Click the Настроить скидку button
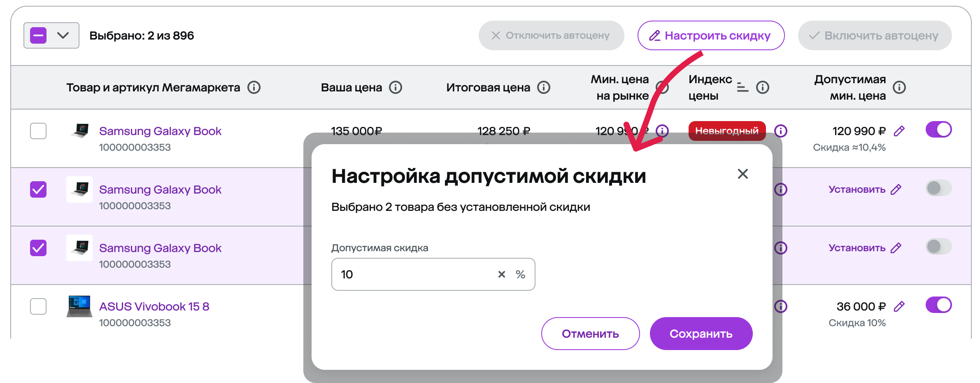This screenshot has height=383, width=980. click(x=711, y=35)
